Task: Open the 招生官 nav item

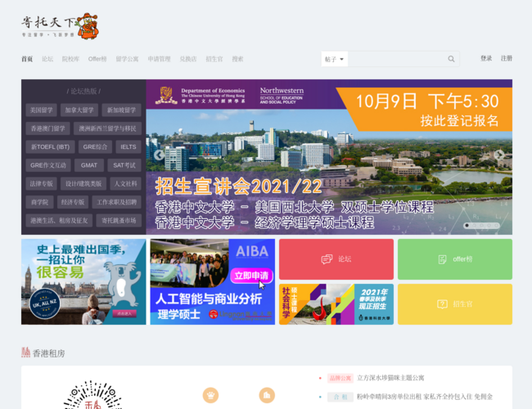Action: click(x=214, y=59)
